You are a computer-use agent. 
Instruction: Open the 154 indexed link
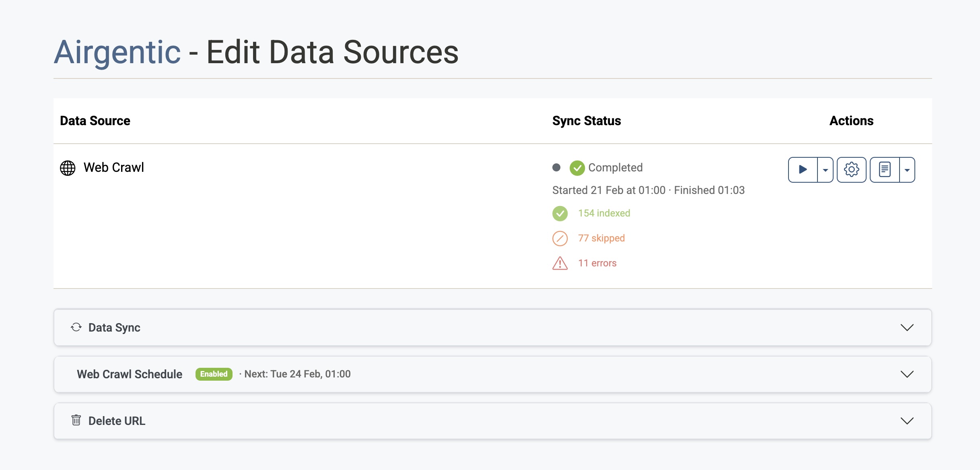[604, 213]
